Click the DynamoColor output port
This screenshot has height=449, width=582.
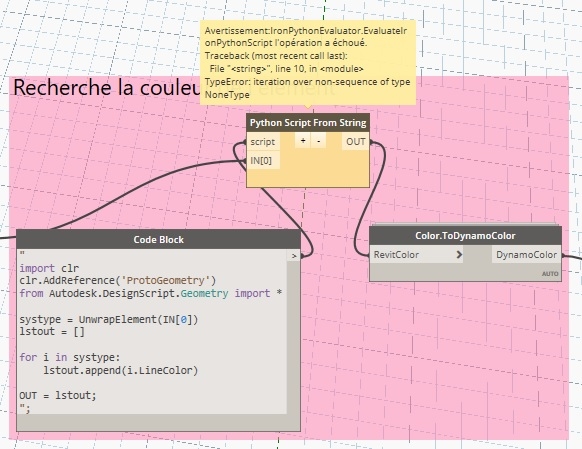coord(526,255)
